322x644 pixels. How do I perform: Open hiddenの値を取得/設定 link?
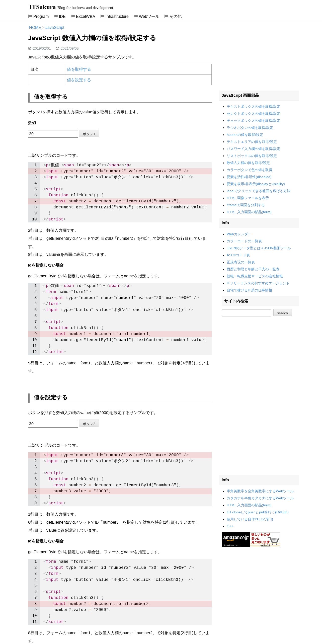245,135
